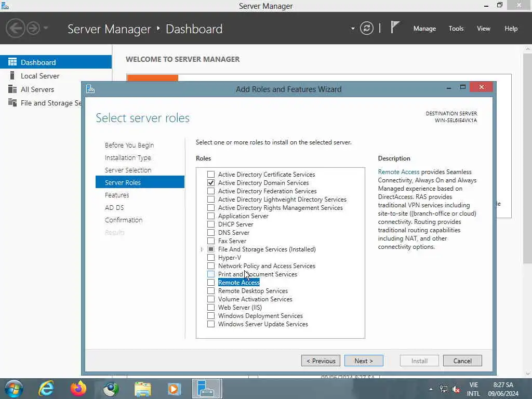Go to the Confirmation wizard step
Viewport: 532px width, 399px height.
(124, 220)
